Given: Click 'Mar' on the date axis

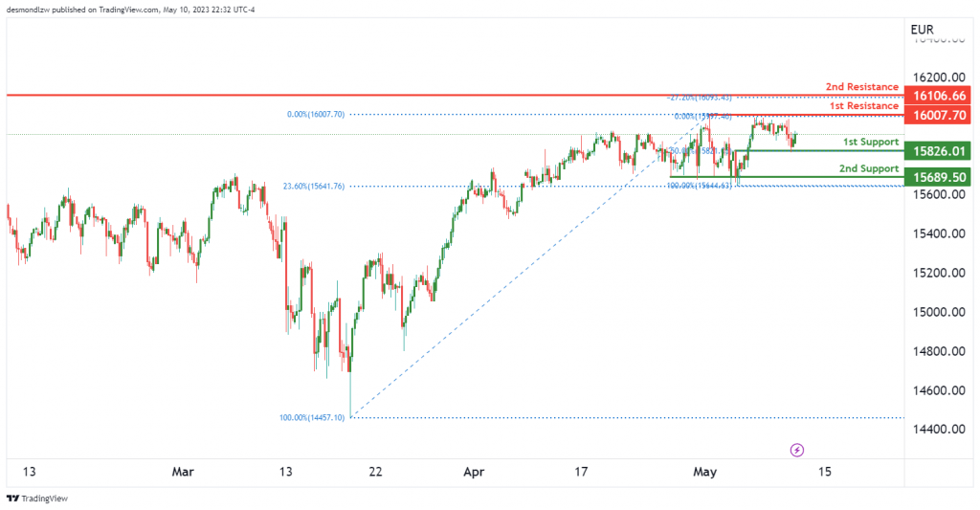Looking at the screenshot, I should [x=182, y=472].
